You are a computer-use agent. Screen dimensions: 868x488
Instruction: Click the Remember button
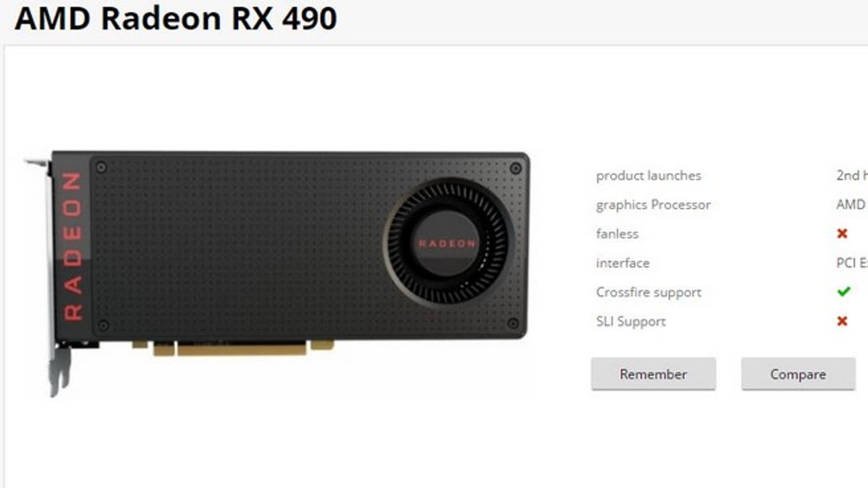tap(653, 374)
